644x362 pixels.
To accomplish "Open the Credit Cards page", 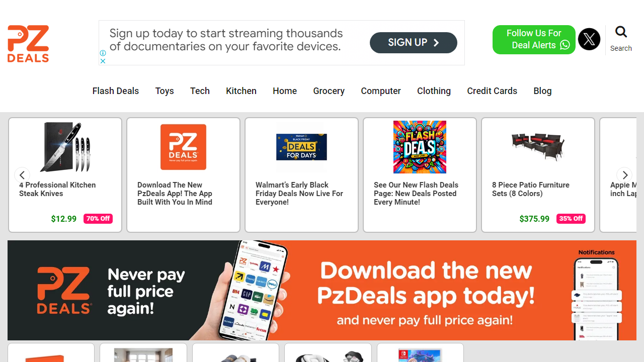I will point(492,91).
